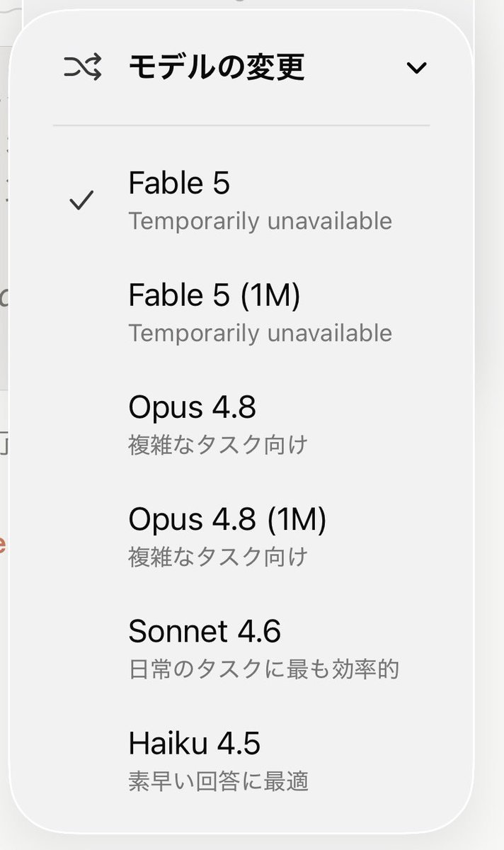
Task: Click the モデルの変更 header title
Action: pyautogui.click(x=217, y=68)
